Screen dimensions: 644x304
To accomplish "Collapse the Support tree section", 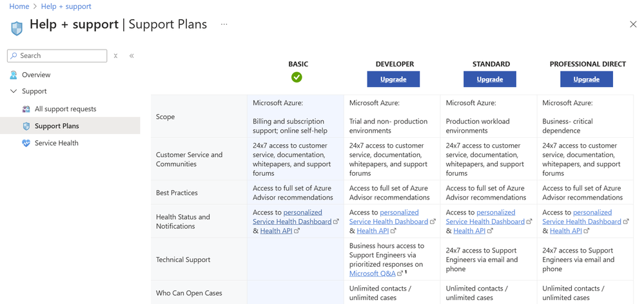I will pos(14,91).
